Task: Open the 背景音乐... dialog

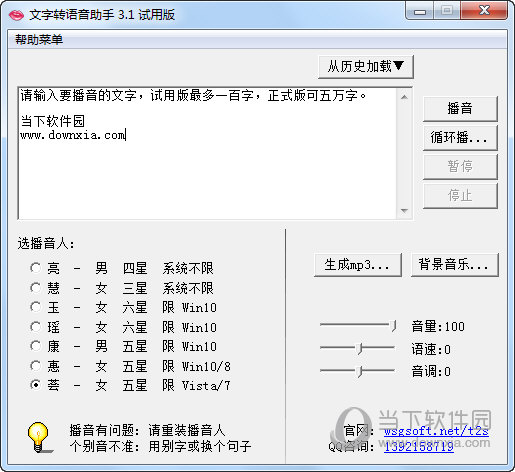Action: click(455, 265)
